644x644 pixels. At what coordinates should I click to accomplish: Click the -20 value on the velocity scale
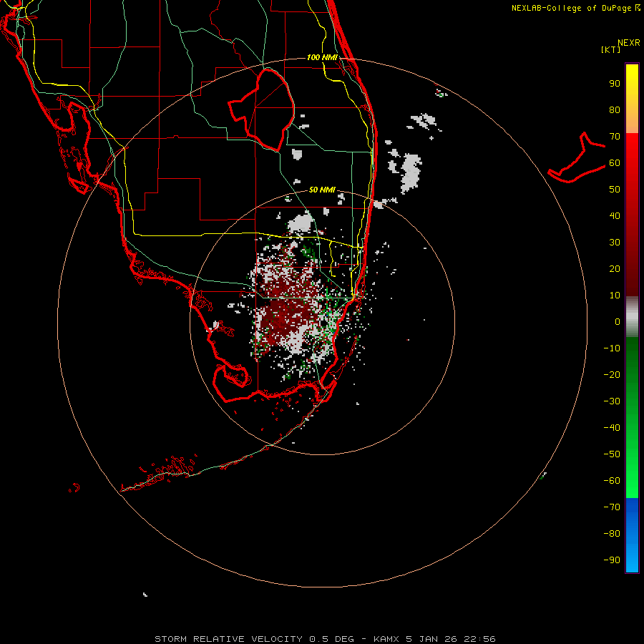point(612,374)
